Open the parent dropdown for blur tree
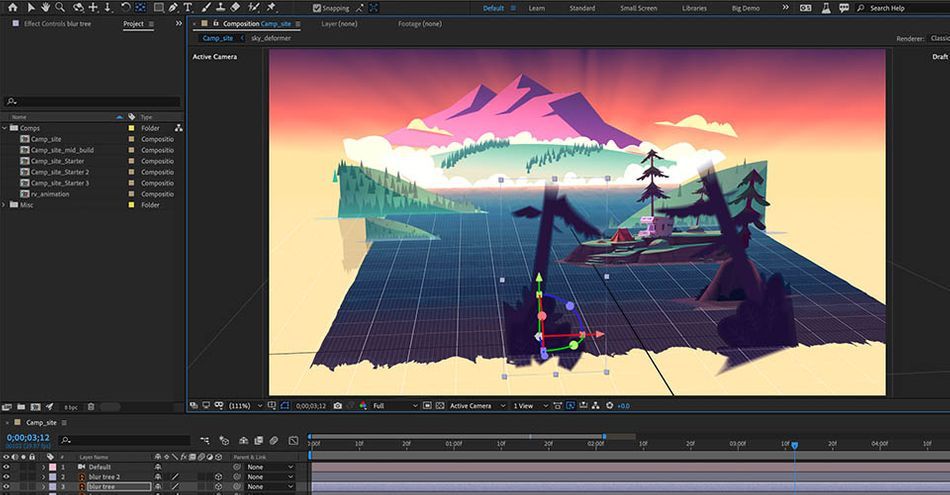The image size is (950, 495). (270, 487)
